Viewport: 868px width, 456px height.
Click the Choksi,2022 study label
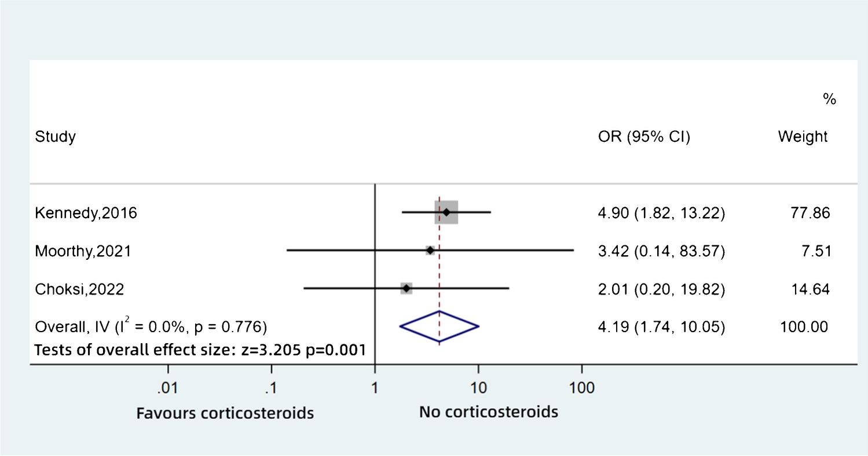tap(79, 289)
